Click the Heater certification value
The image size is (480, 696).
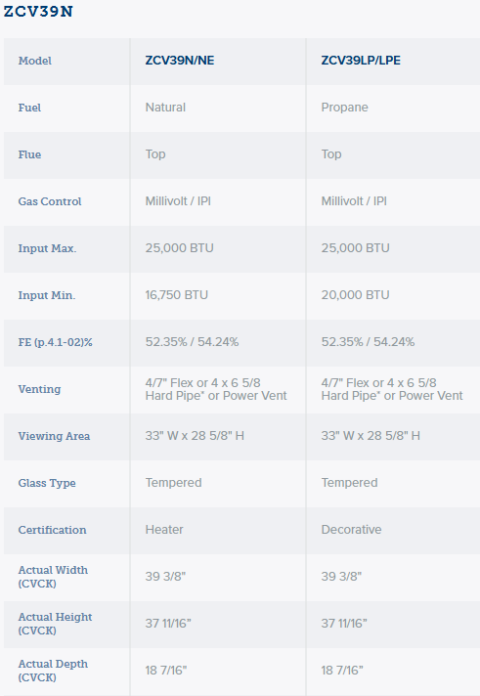point(164,530)
